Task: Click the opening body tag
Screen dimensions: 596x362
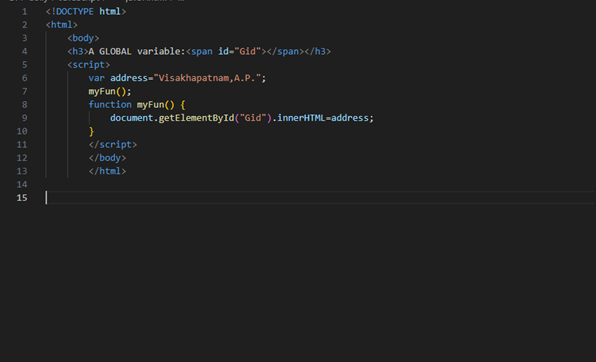Action: pyautogui.click(x=83, y=38)
